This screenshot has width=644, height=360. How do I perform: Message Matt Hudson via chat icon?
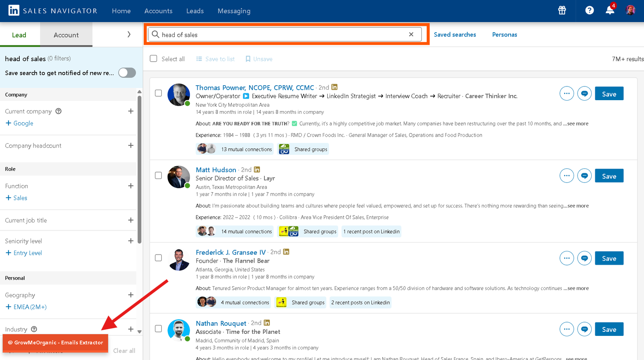pos(584,176)
